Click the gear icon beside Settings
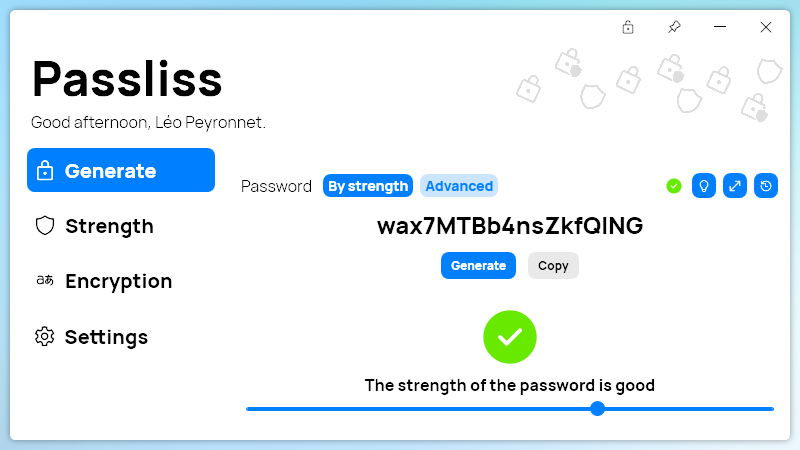The image size is (800, 450). (45, 336)
